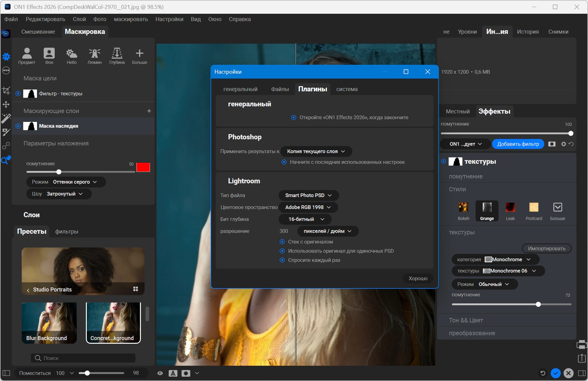The image size is (588, 381).
Task: Select the retouch connected-circles tool
Action: [x=6, y=146]
